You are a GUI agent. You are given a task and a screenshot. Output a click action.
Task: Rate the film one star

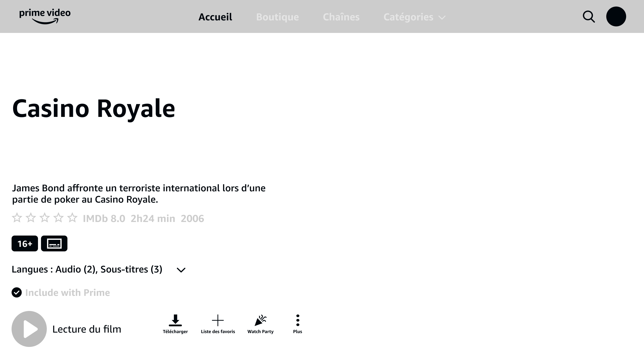tap(17, 218)
